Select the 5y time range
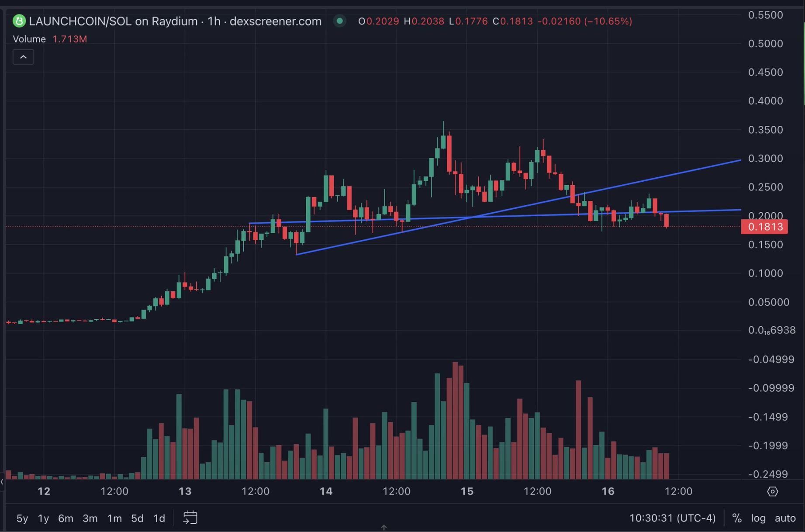Image resolution: width=805 pixels, height=532 pixels. (x=22, y=518)
